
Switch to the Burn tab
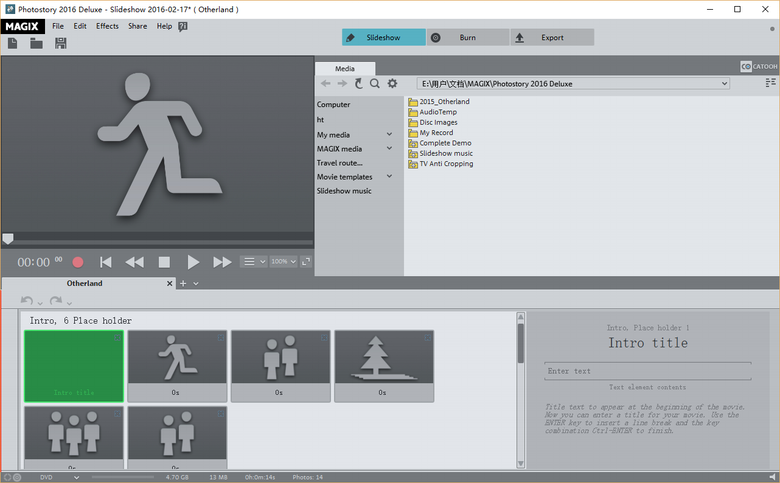point(467,37)
